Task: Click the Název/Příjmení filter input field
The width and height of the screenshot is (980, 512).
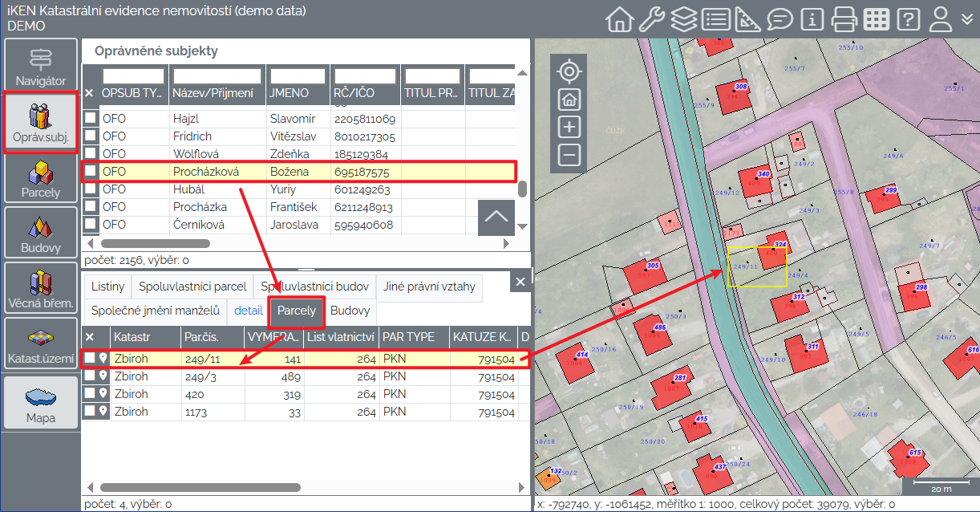Action: point(217,76)
